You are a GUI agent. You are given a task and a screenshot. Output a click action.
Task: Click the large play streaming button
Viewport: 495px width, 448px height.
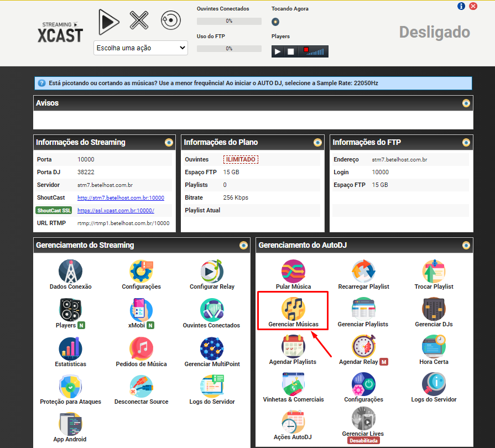(109, 22)
